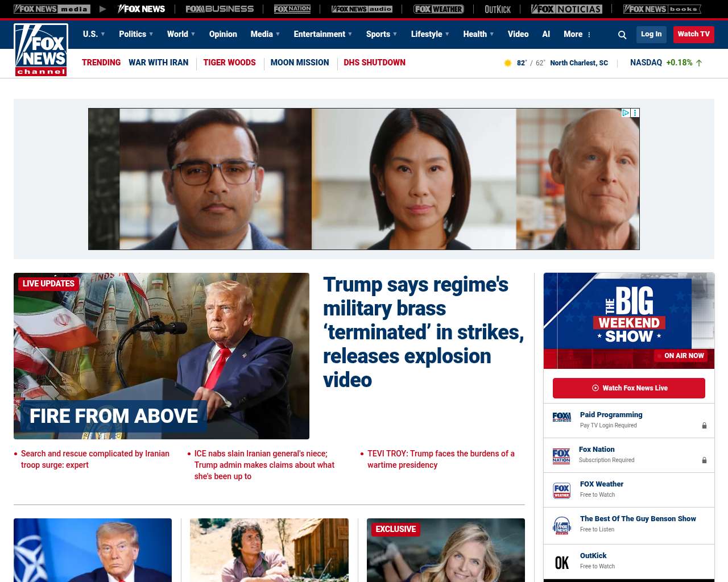Open the Paid Programming listing title
Viewport: 728px width, 582px height.
click(x=611, y=415)
